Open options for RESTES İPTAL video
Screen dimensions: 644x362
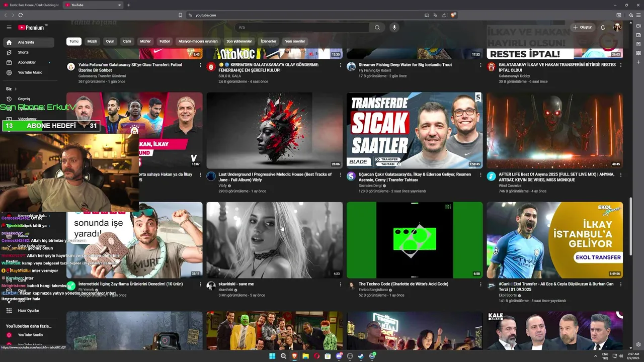620,65
